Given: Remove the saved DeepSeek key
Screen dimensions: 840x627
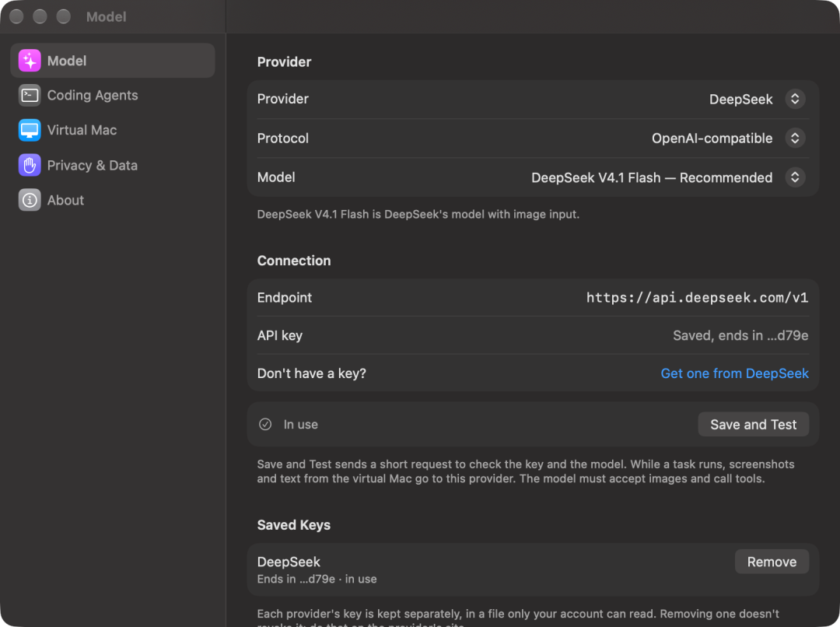Looking at the screenshot, I should 772,562.
